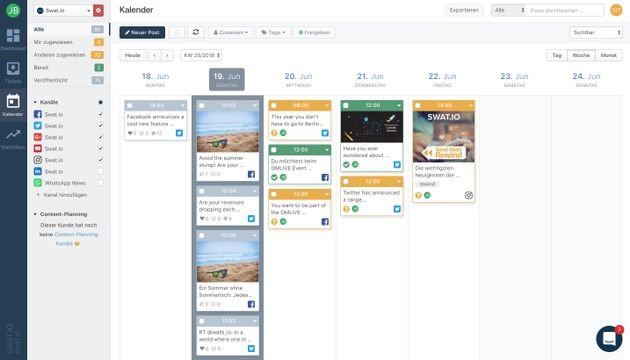Click the YouTube Swat.io channel icon

coord(37,148)
